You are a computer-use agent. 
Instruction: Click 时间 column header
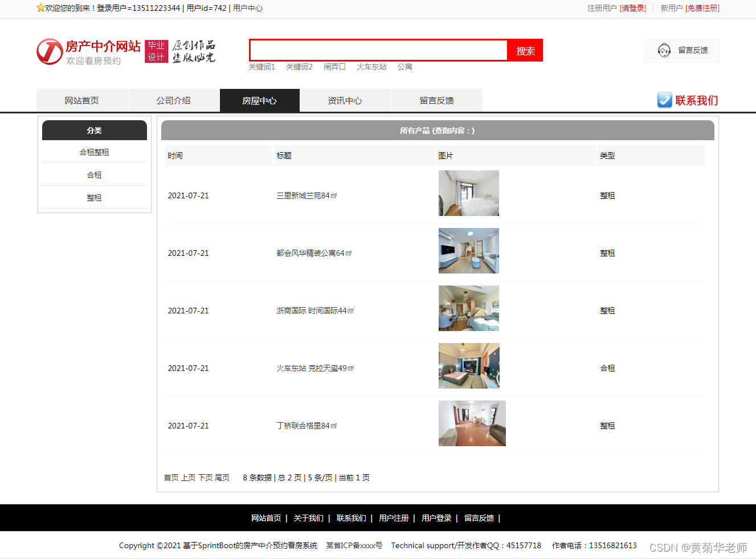click(x=219, y=156)
